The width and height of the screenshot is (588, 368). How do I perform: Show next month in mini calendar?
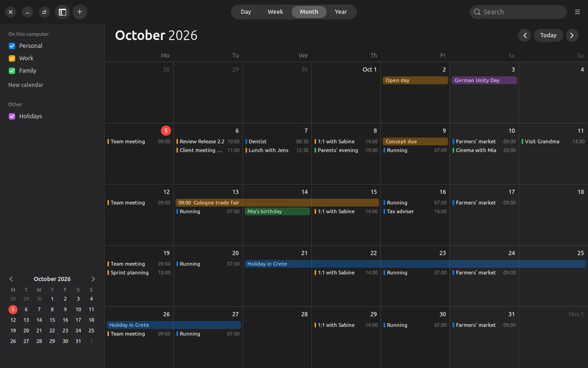tap(93, 279)
